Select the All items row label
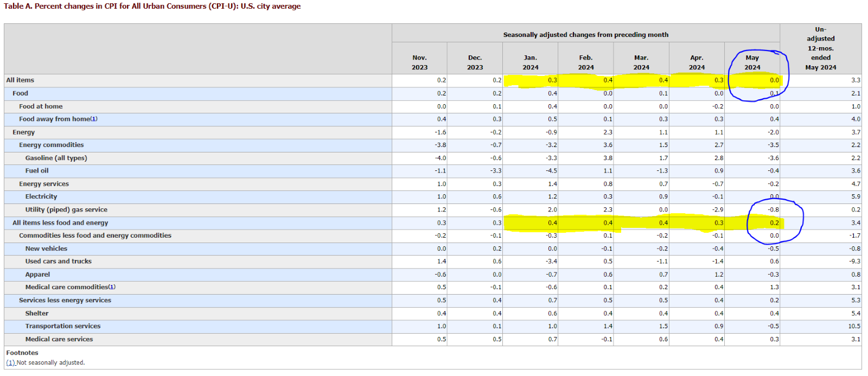The image size is (868, 376). click(x=20, y=80)
